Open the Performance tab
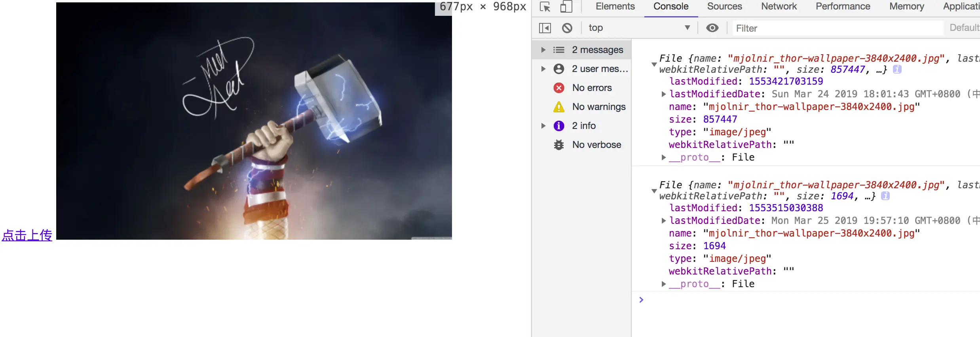The width and height of the screenshot is (980, 337). click(843, 7)
